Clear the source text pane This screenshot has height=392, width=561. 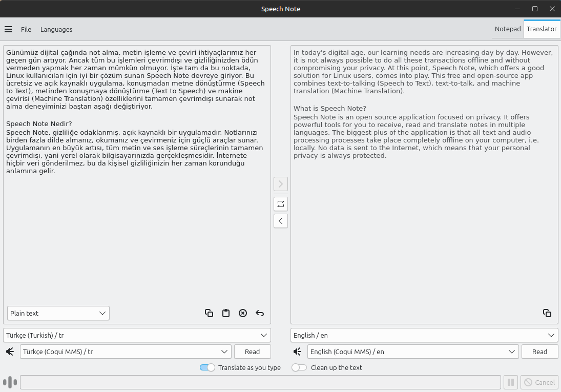pos(243,313)
